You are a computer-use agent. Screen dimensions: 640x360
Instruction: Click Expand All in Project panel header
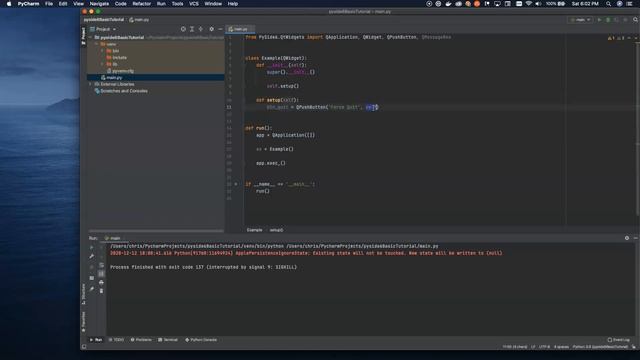tap(192, 29)
